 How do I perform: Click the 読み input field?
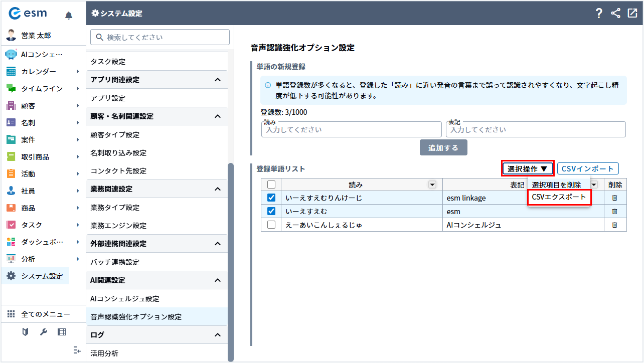tap(351, 129)
